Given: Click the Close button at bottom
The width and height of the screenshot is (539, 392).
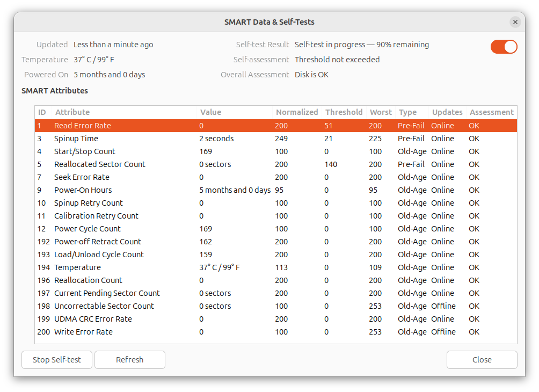Looking at the screenshot, I should (x=482, y=360).
